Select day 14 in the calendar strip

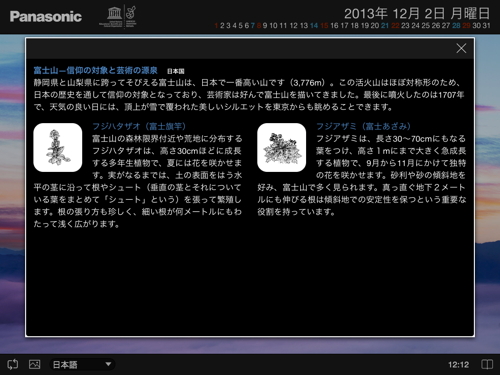[314, 25]
